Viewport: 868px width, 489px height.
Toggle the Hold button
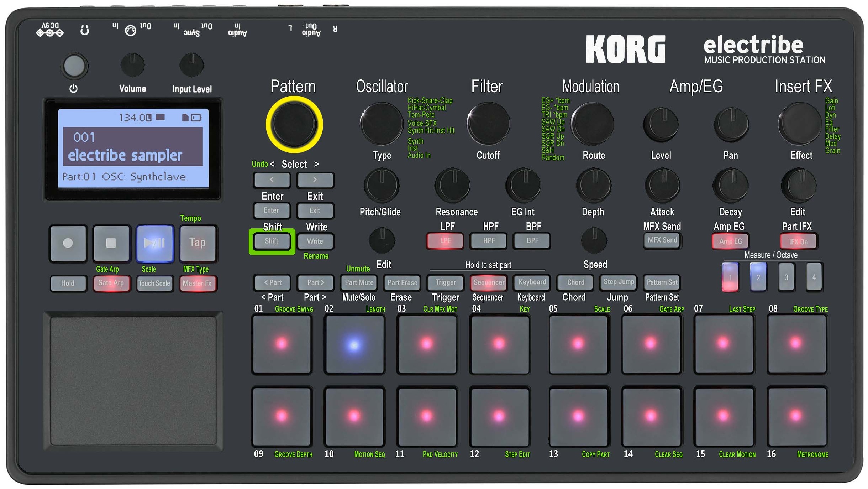(68, 283)
